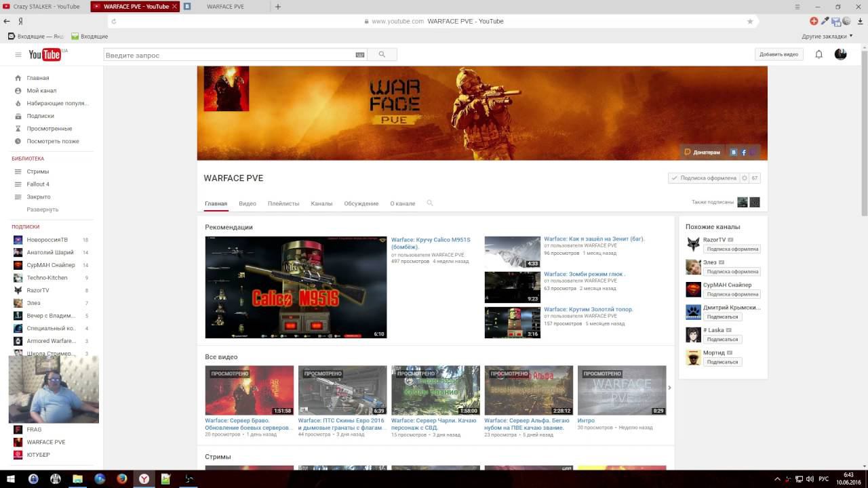Unsubscribe from Элез in similar channels

732,272
